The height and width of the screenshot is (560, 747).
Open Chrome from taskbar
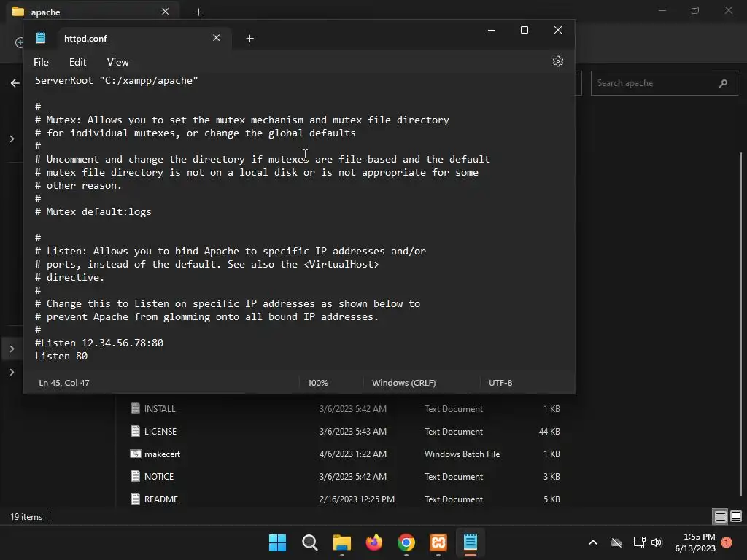click(406, 542)
